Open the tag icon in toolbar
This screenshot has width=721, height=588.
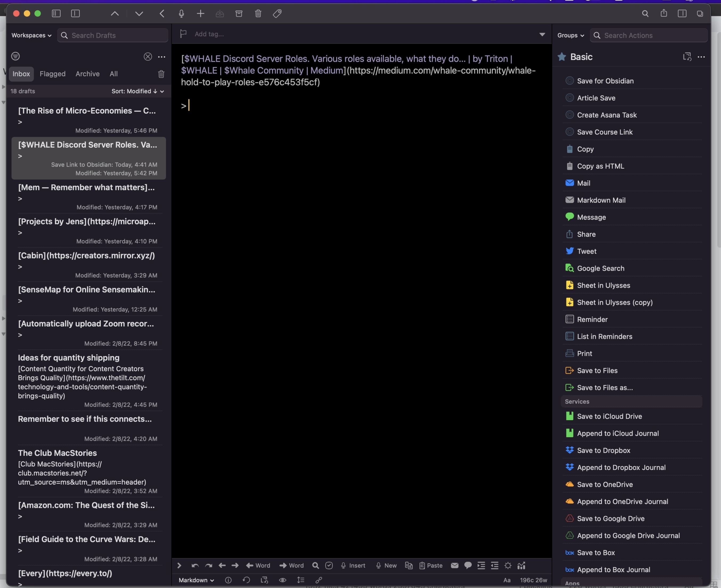(x=277, y=14)
